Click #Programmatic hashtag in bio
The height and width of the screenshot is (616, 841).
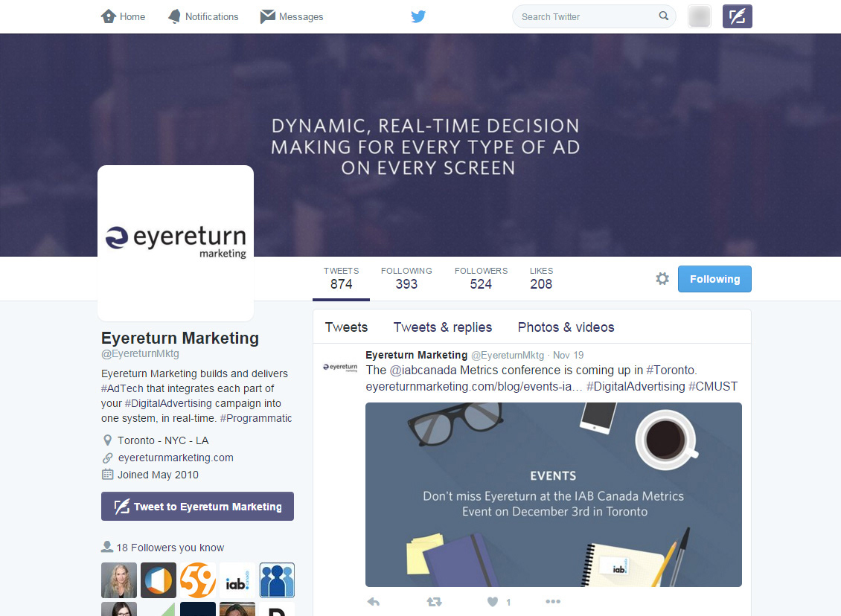(256, 418)
